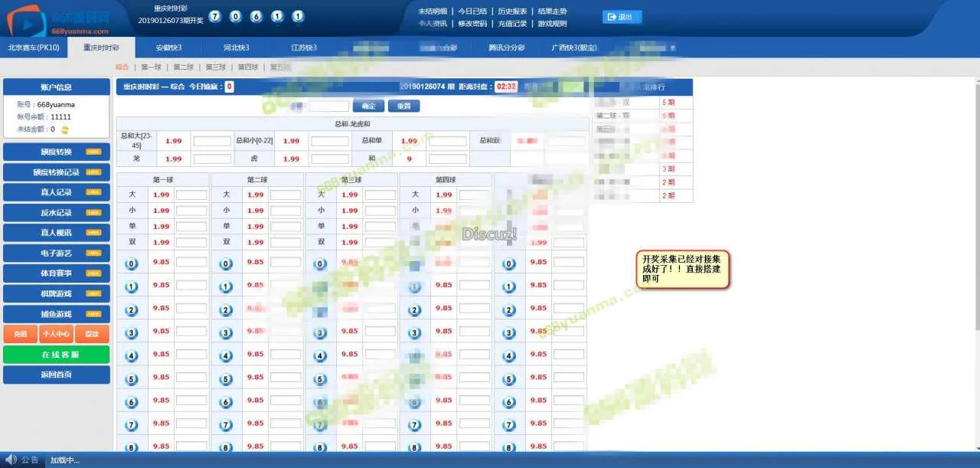
Task: Select the 第一球 sub-tab link
Action: tap(151, 67)
